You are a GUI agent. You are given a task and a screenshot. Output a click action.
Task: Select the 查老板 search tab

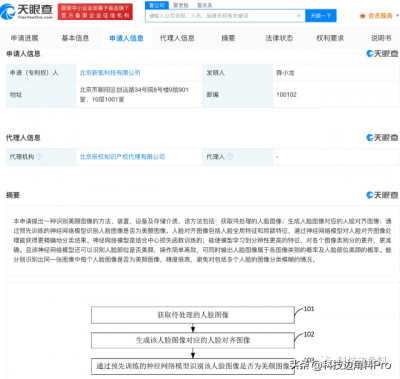181,5
